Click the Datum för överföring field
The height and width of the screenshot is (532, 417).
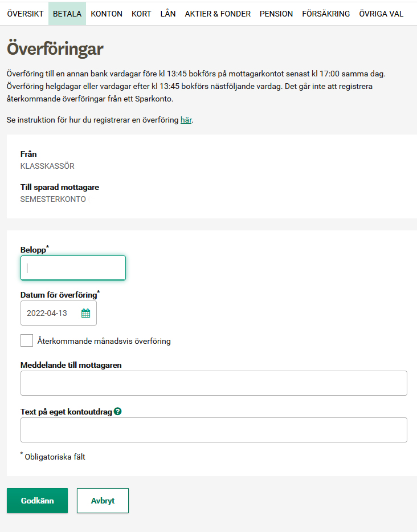click(x=59, y=313)
